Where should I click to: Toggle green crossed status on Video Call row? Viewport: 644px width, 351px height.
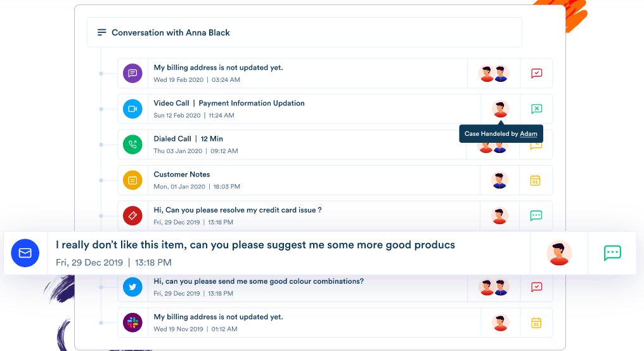click(x=536, y=109)
